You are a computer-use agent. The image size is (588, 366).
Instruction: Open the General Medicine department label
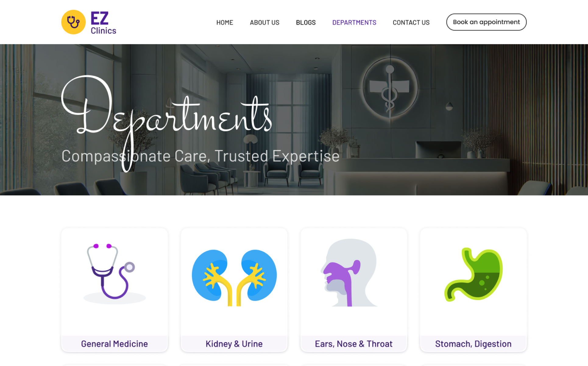[x=114, y=344]
